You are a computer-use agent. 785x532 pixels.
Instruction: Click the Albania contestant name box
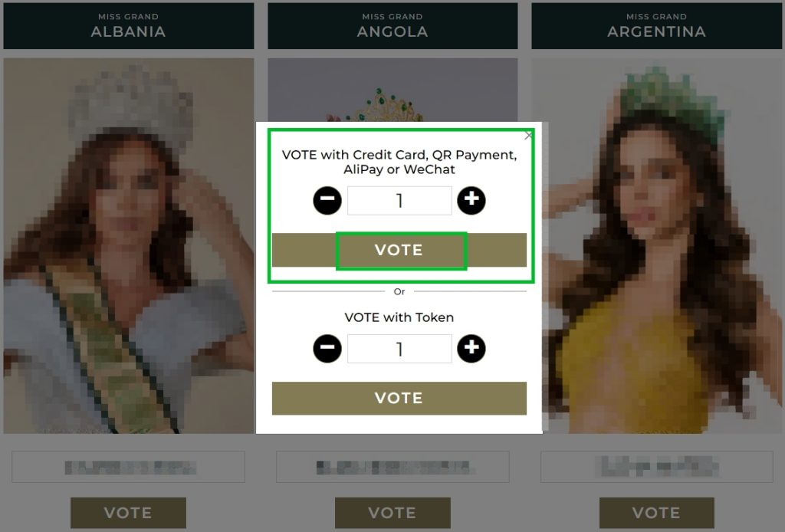coord(128,467)
